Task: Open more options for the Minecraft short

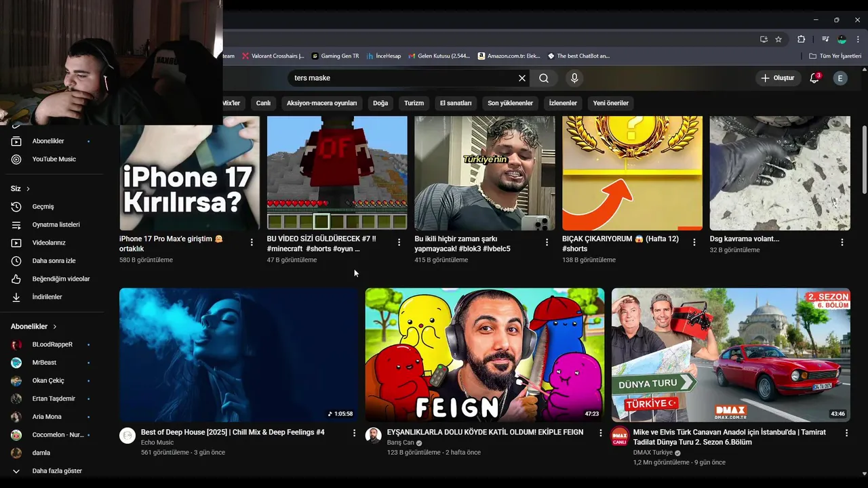Action: point(399,242)
